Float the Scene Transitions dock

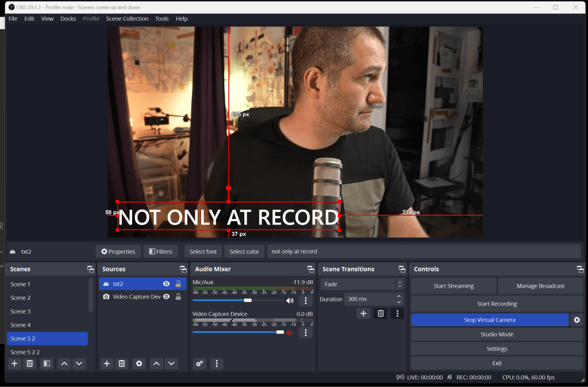click(402, 269)
